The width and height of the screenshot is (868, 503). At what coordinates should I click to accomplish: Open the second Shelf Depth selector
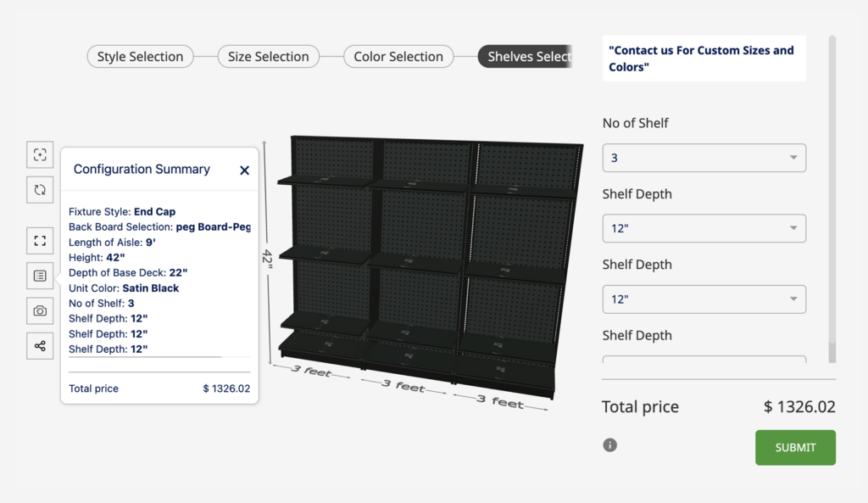coord(704,299)
